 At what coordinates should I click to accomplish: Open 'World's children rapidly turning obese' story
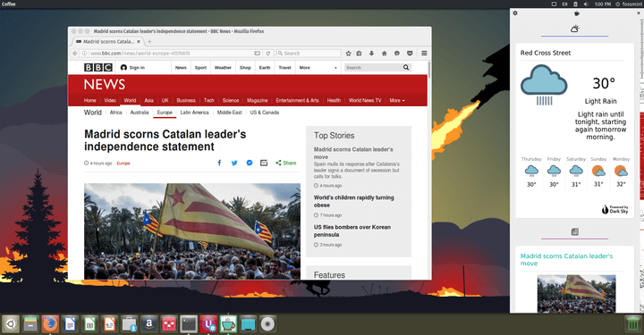(x=353, y=201)
